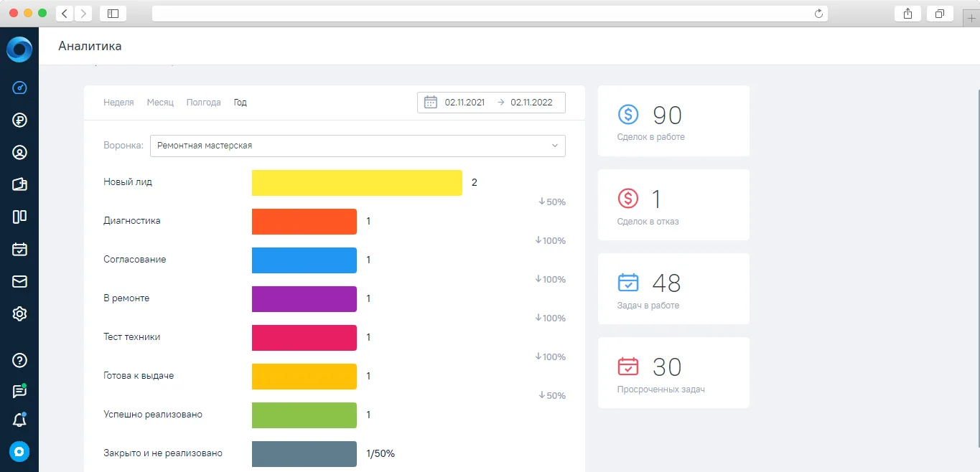Open the Просроченных задач card
This screenshot has width=980, height=472.
[x=673, y=373]
